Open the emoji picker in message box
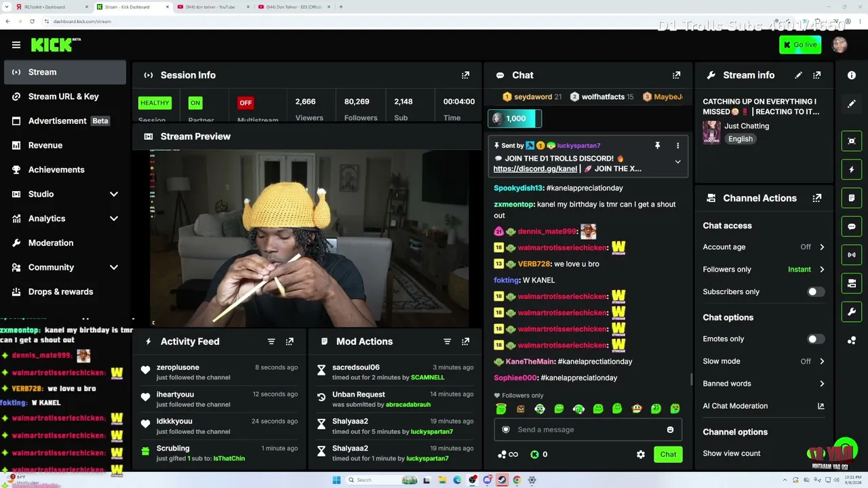Screen dimensions: 868x488 coord(670,430)
